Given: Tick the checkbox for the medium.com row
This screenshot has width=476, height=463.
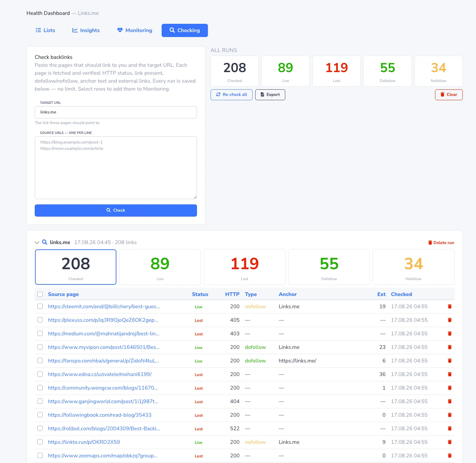Looking at the screenshot, I should point(40,333).
